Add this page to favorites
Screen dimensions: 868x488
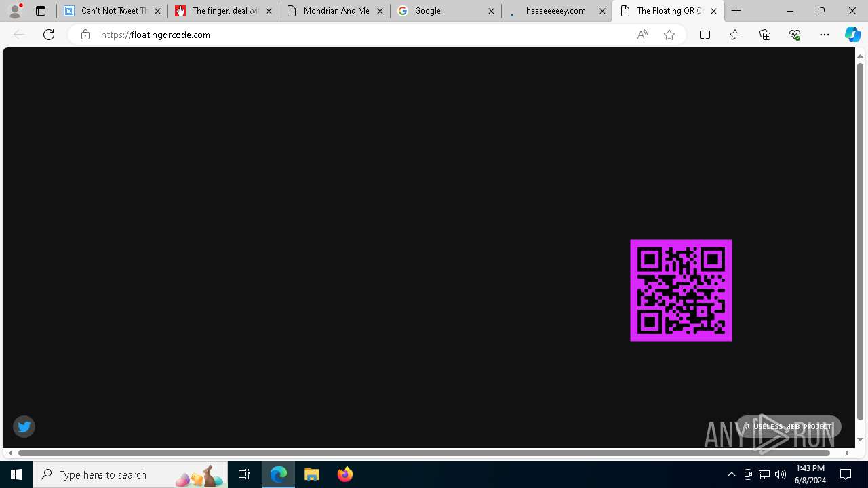click(x=669, y=35)
